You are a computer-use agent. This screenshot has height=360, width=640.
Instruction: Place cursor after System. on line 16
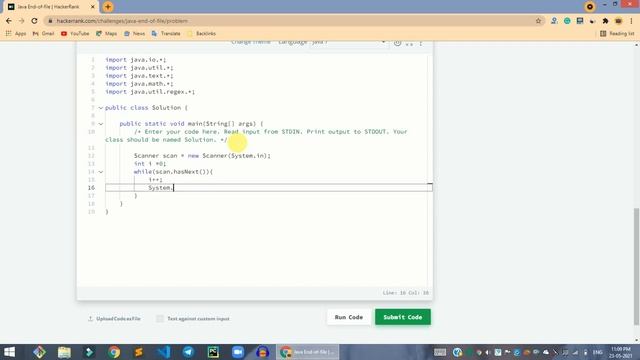pos(174,188)
